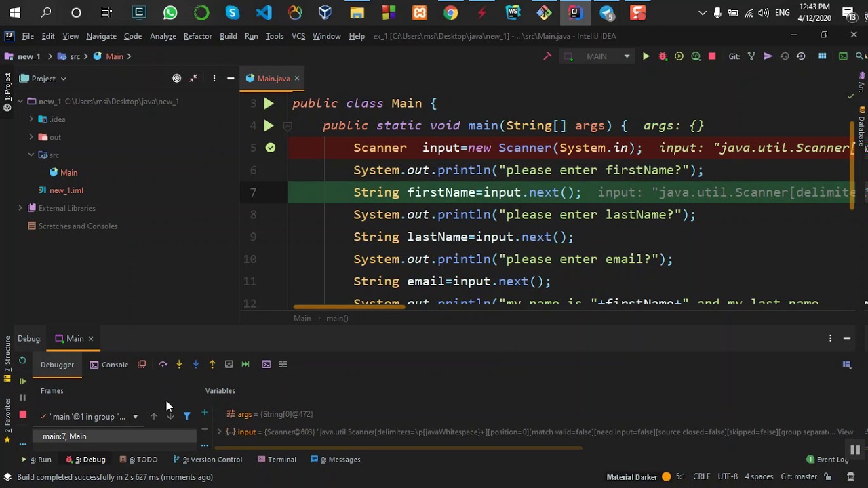Click the Git rollback icon
The width and height of the screenshot is (868, 488).
(801, 56)
